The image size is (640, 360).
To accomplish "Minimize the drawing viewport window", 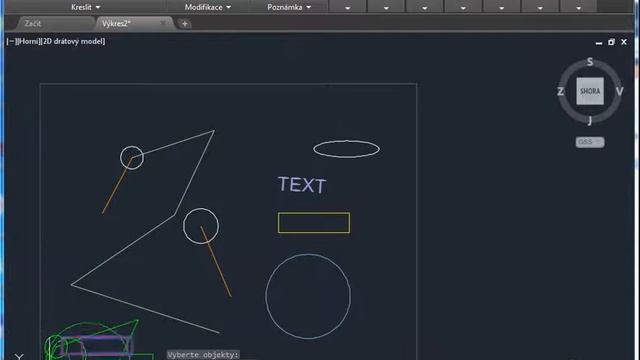I will (599, 42).
